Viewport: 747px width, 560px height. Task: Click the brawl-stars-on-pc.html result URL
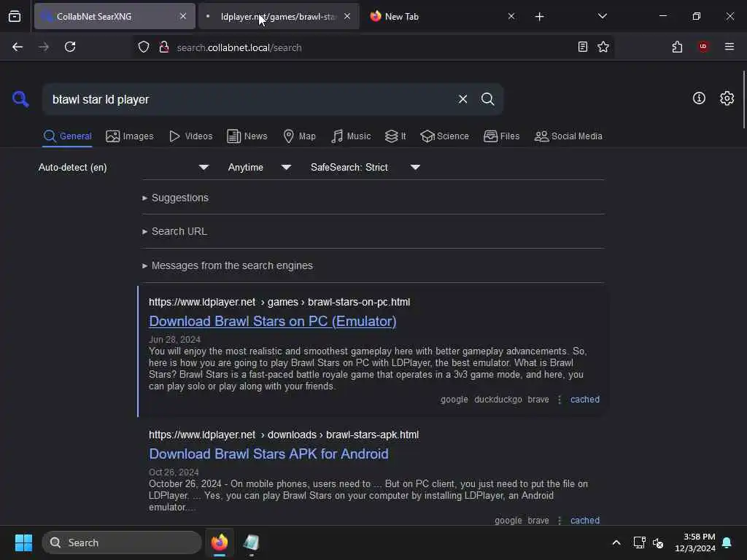(x=279, y=302)
